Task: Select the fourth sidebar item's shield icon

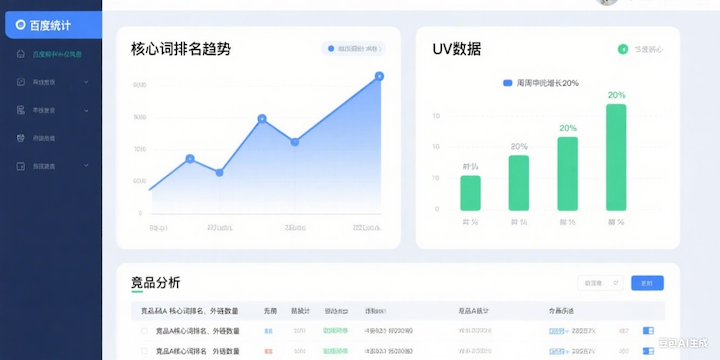Action: pos(21,138)
